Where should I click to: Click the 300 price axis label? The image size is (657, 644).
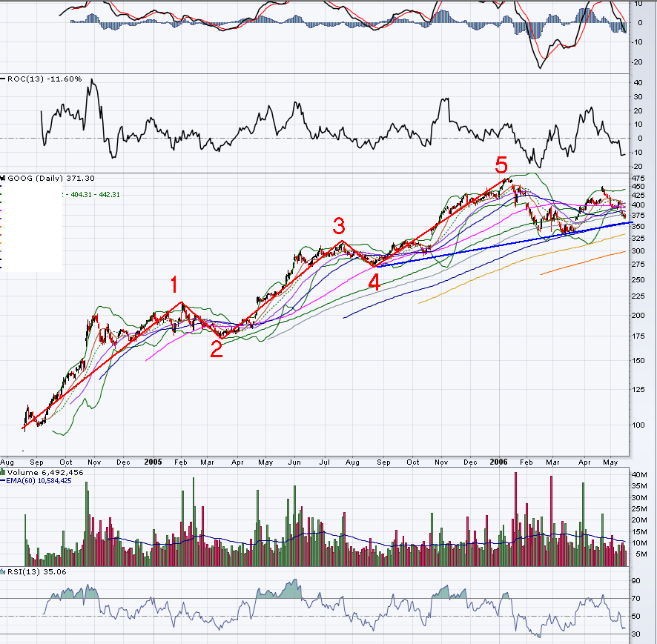638,250
